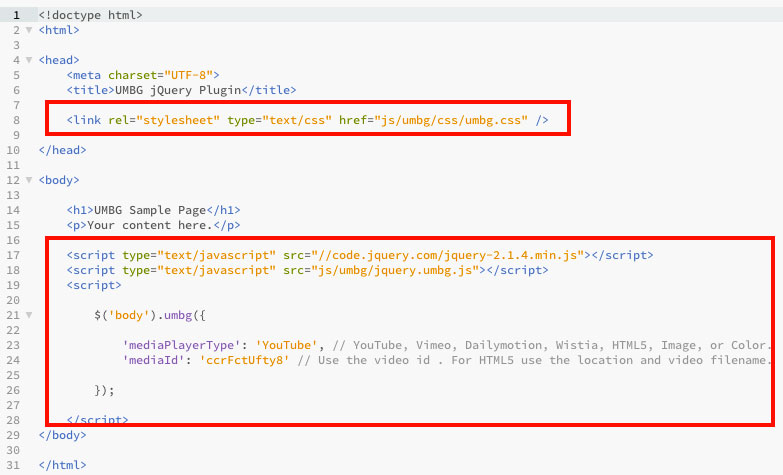The width and height of the screenshot is (783, 475).
Task: Click the 'stylesheet' rel attribute value
Action: click(178, 120)
